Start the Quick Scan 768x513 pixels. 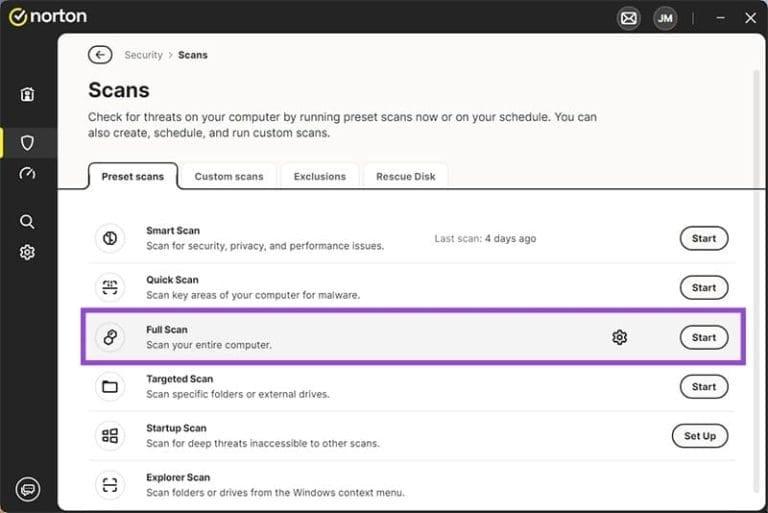tap(704, 288)
